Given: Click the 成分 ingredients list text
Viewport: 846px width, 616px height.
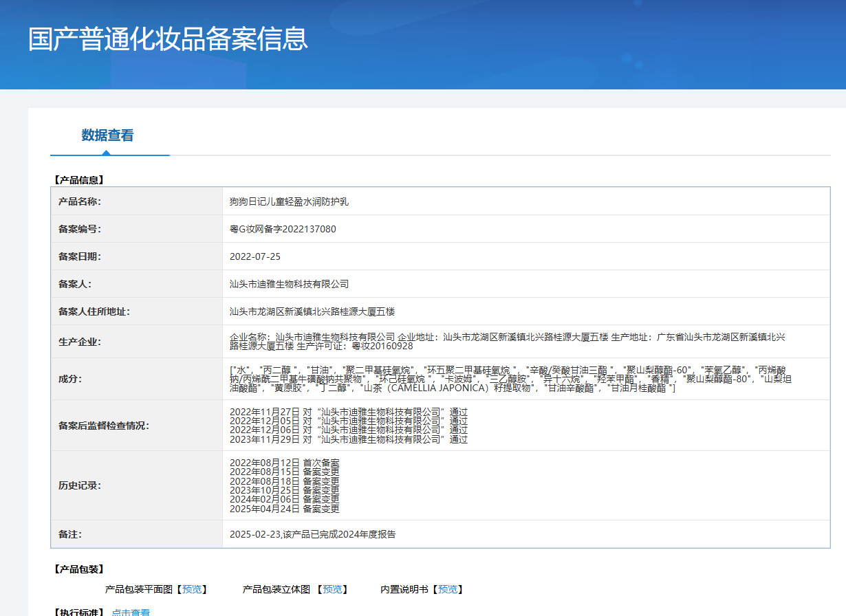Looking at the screenshot, I should click(x=510, y=379).
